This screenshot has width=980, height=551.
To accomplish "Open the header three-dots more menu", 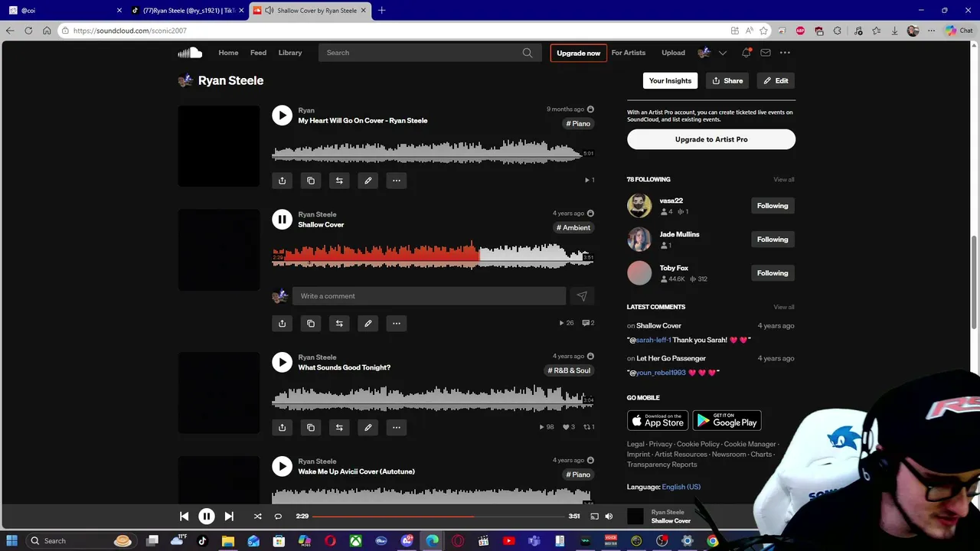I will tap(785, 53).
